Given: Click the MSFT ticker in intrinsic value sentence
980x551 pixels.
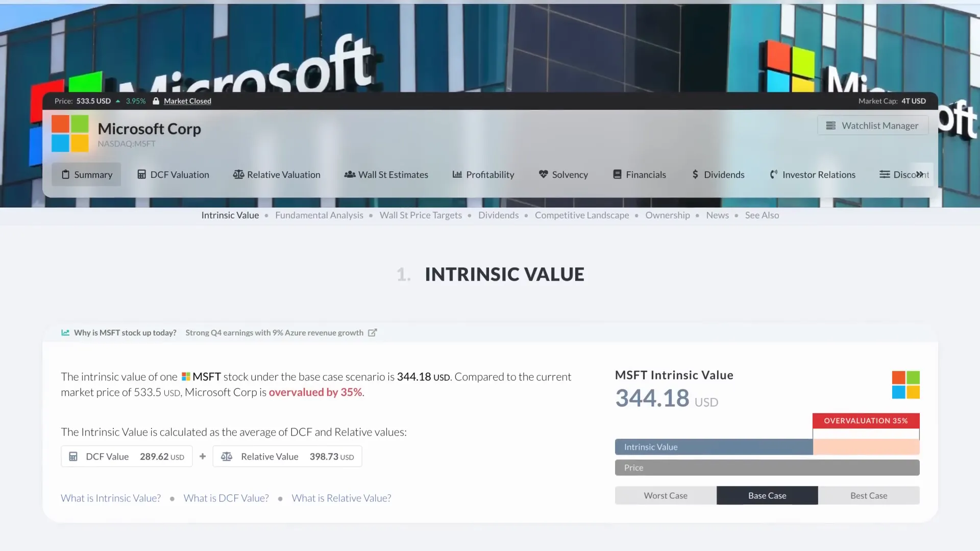Looking at the screenshot, I should click(x=201, y=377).
